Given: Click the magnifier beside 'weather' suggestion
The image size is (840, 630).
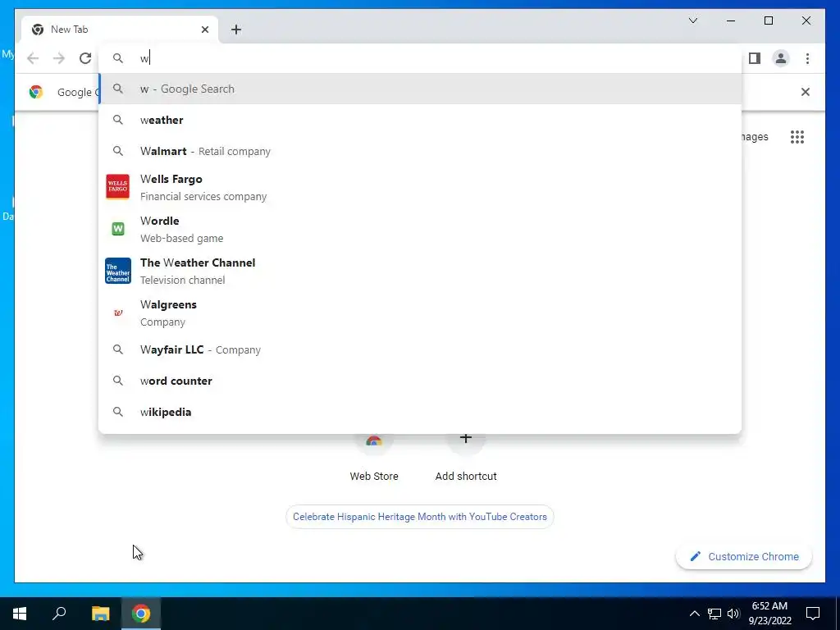Looking at the screenshot, I should coord(118,120).
